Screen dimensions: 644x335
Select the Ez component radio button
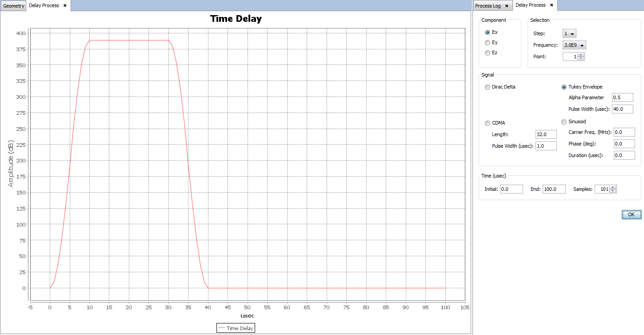(x=488, y=52)
